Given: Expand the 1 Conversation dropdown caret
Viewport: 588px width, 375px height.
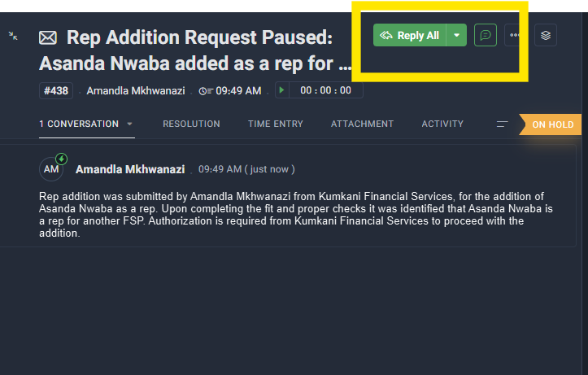Looking at the screenshot, I should (129, 124).
